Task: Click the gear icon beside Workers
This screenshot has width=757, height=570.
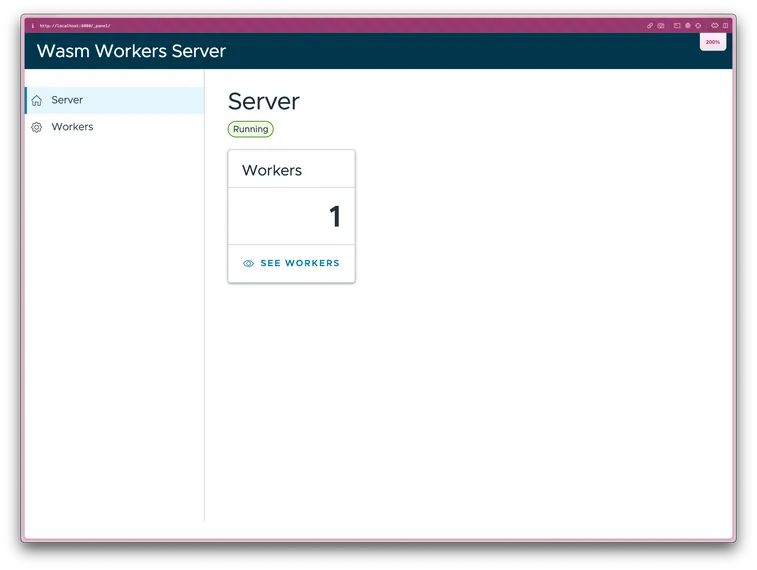Action: coord(37,127)
